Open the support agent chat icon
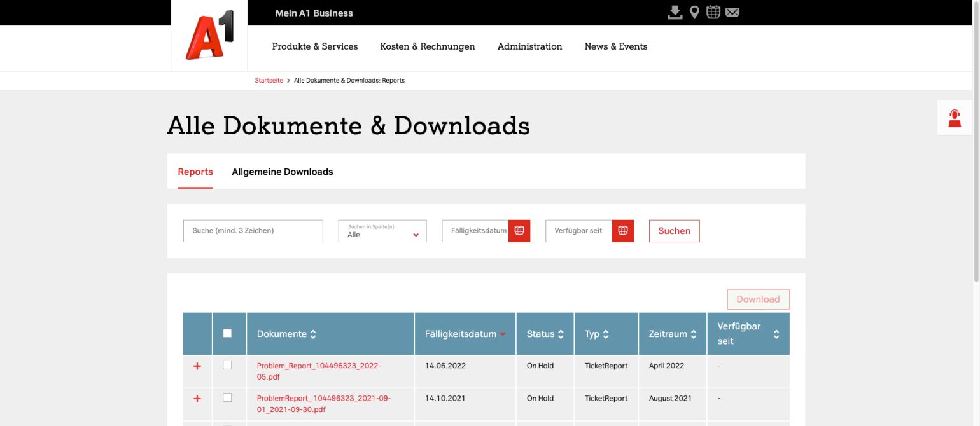The width and height of the screenshot is (980, 426). (x=955, y=118)
